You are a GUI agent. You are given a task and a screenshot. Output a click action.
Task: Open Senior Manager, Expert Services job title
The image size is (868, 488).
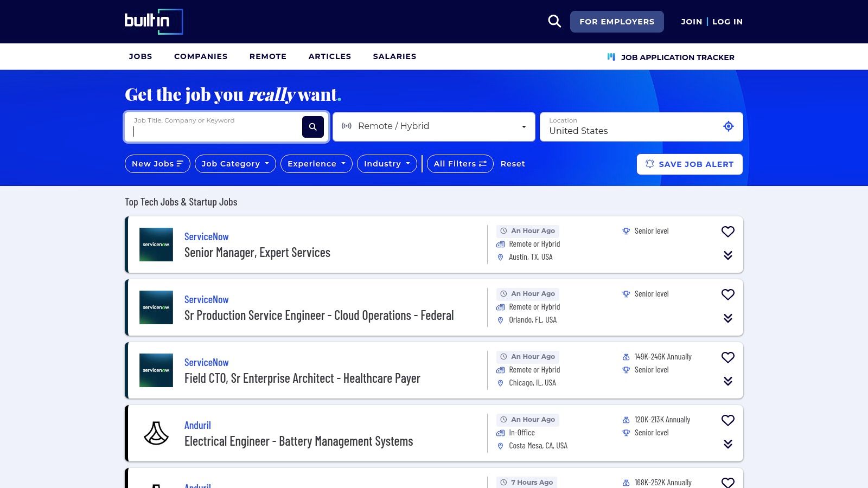pos(257,253)
